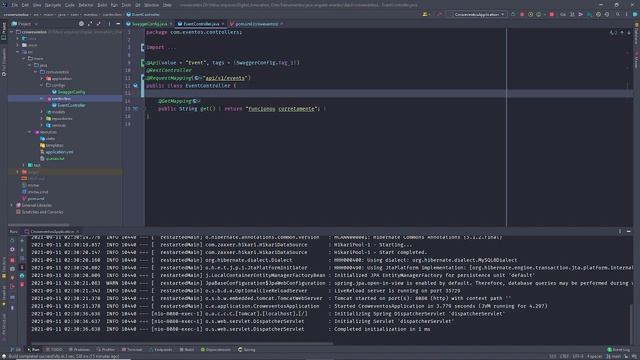Select EventController in project tree
This screenshot has width=640, height=360.
click(69, 105)
